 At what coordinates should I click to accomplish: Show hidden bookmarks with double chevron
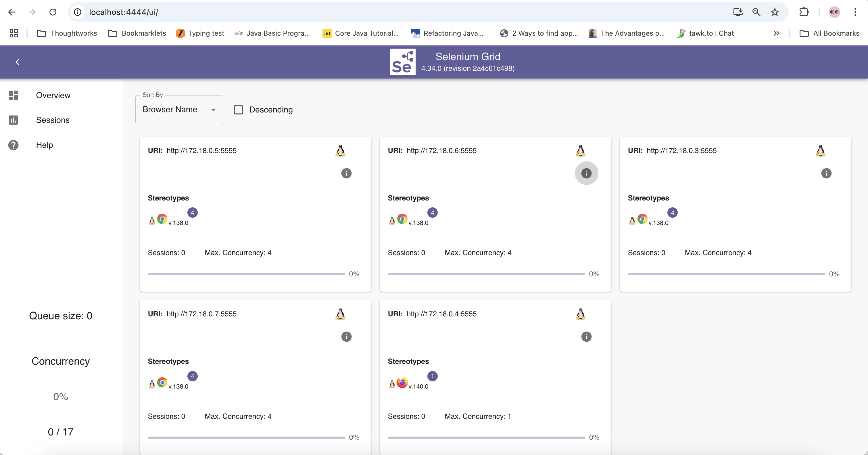[x=776, y=33]
